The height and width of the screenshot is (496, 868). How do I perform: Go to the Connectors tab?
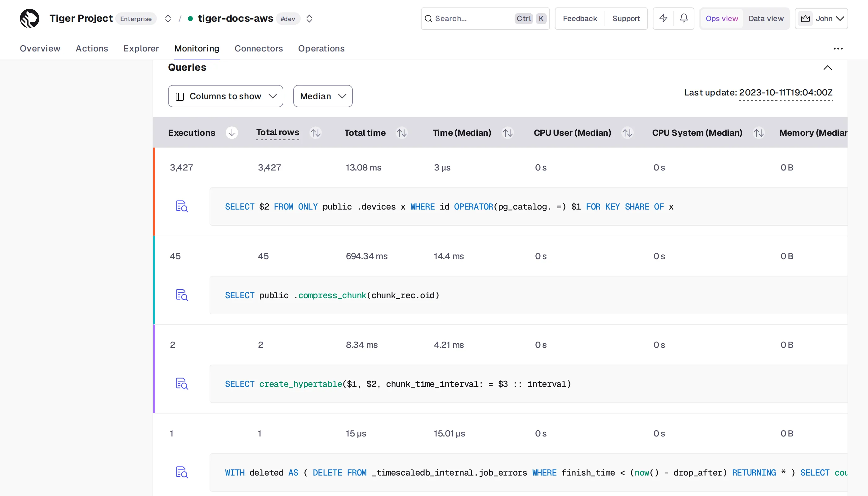[259, 48]
